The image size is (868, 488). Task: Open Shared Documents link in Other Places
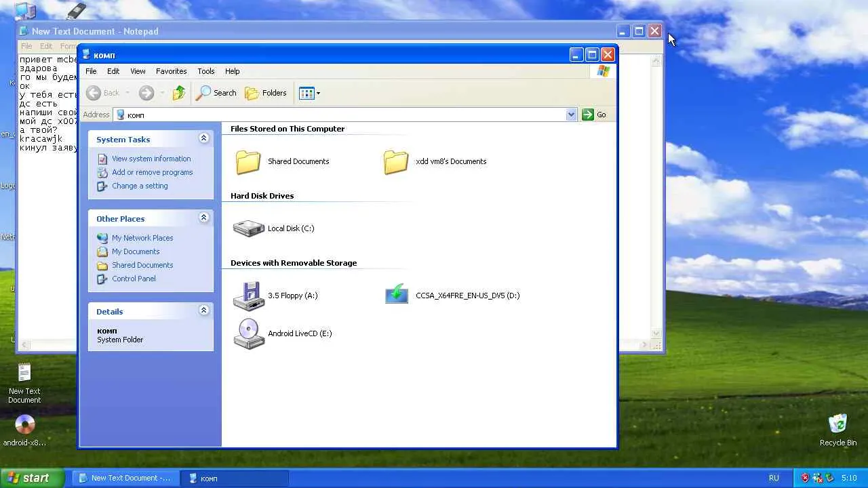[x=142, y=265]
